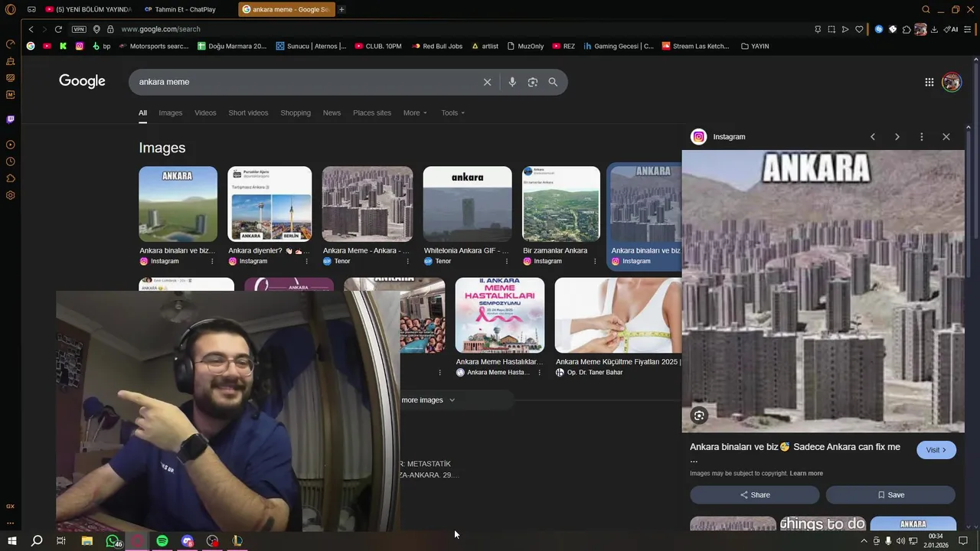This screenshot has height=551, width=980.
Task: Open the browser extensions cube icon
Action: tap(906, 29)
